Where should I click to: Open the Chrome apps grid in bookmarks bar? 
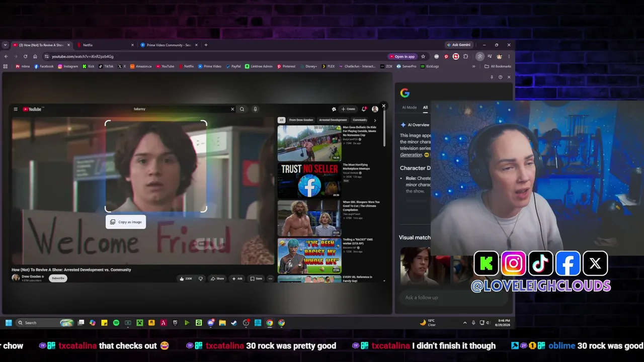tap(6, 66)
